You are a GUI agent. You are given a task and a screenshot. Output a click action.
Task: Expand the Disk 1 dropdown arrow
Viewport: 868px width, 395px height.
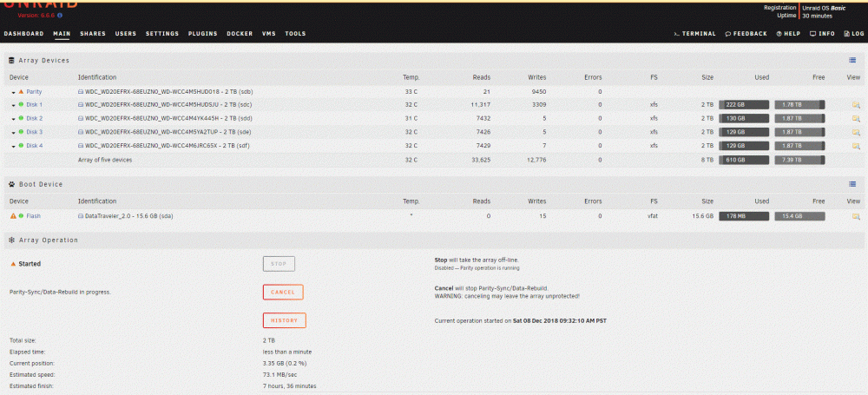[x=13, y=105]
